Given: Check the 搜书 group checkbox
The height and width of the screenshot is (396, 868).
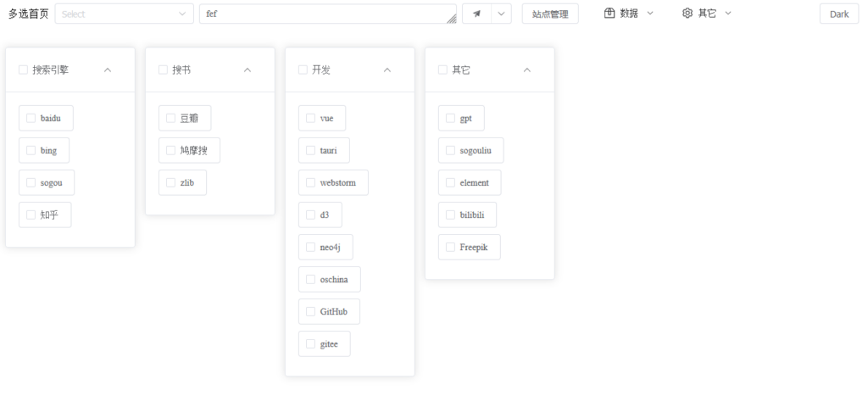Looking at the screenshot, I should pos(163,70).
